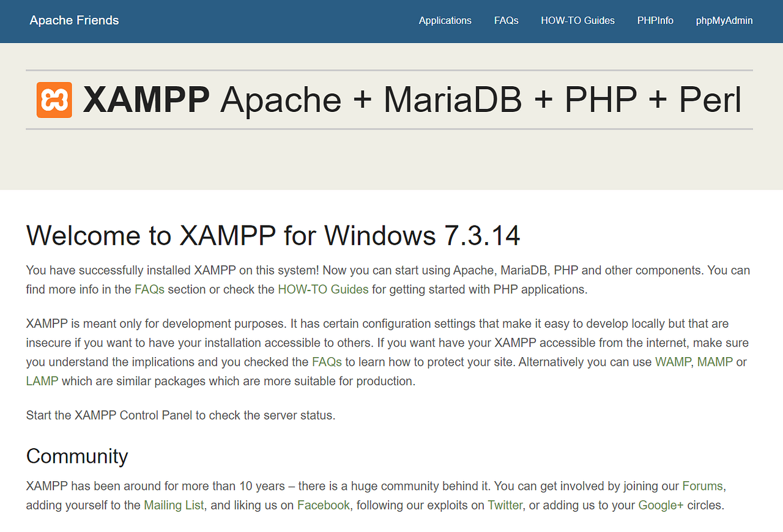Visit the WAMP link

(x=673, y=361)
